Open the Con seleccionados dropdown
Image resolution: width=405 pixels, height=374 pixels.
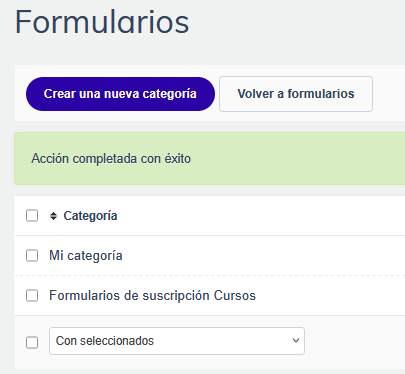click(x=177, y=341)
